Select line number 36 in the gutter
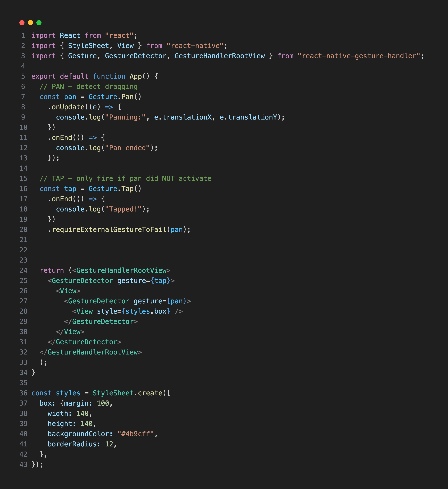This screenshot has height=489, width=448. [x=23, y=393]
